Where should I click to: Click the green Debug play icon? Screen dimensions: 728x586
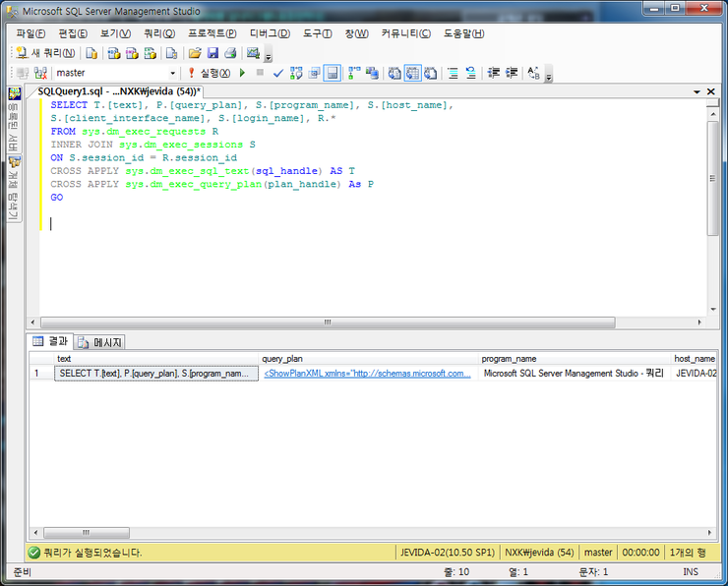(242, 73)
